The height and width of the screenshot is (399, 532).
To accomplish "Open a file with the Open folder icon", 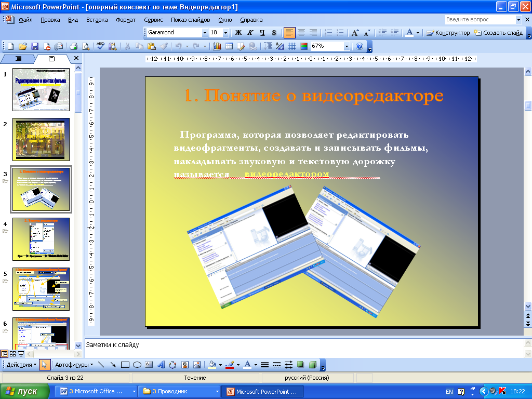I will coord(23,46).
